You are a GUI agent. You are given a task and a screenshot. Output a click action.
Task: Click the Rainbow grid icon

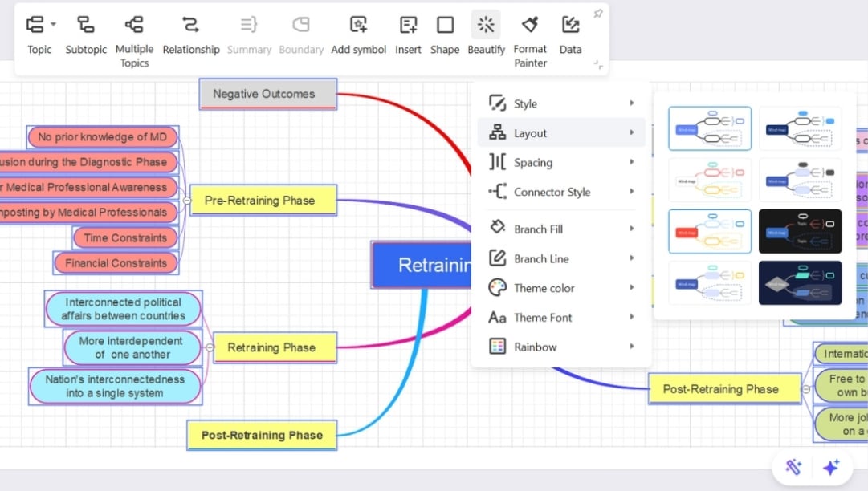point(497,346)
